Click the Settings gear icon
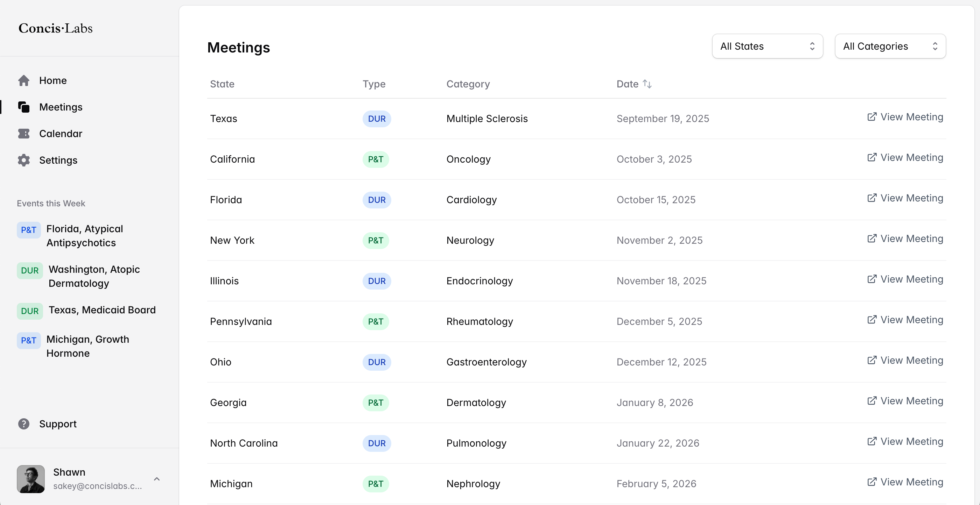This screenshot has width=980, height=505. click(x=23, y=160)
